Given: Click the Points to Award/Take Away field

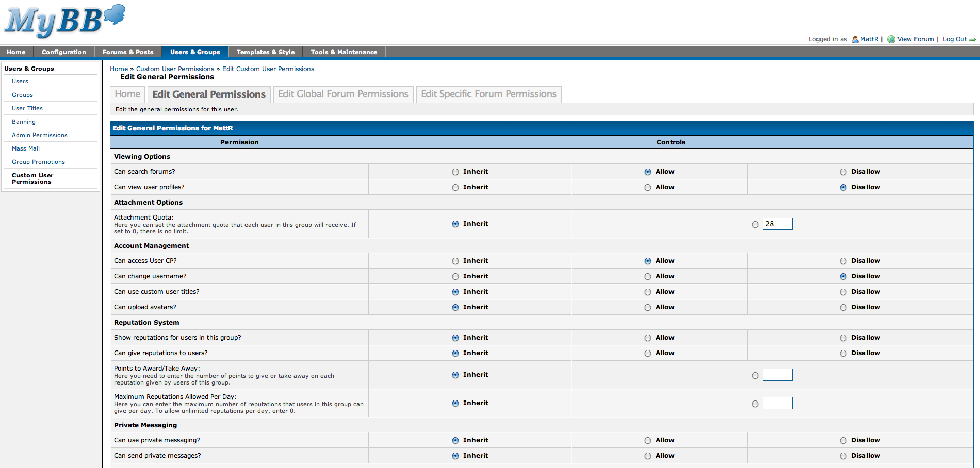Looking at the screenshot, I should click(777, 375).
